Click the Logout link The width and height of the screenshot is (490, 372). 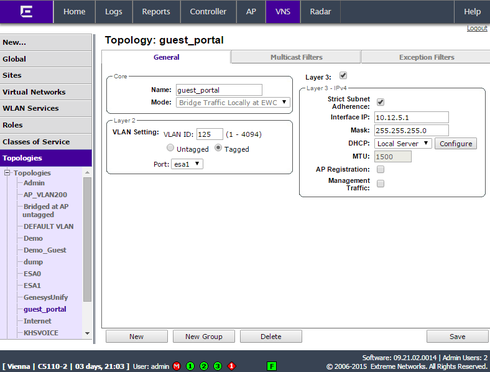pos(477,29)
